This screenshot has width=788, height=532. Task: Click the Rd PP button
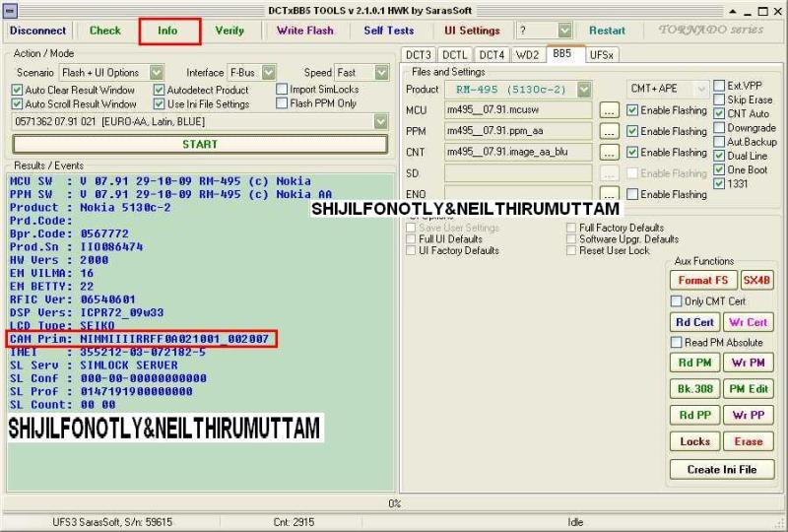pyautogui.click(x=695, y=415)
